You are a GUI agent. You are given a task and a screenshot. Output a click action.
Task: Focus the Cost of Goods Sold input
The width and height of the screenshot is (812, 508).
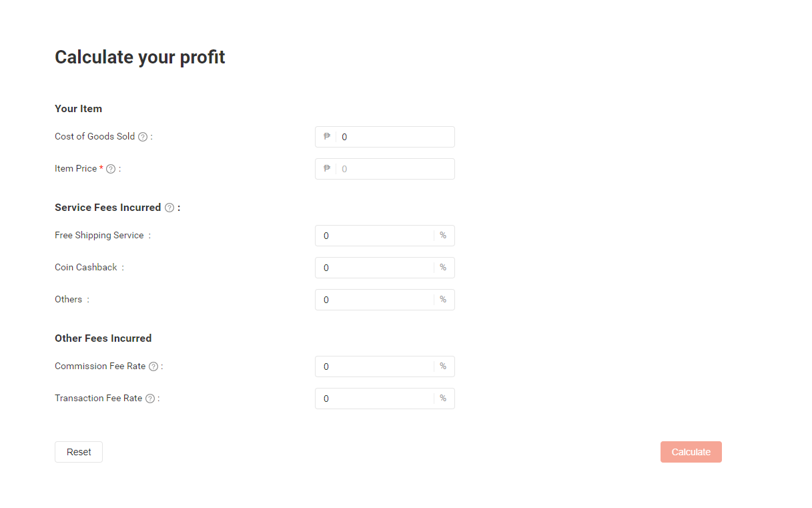pyautogui.click(x=394, y=137)
